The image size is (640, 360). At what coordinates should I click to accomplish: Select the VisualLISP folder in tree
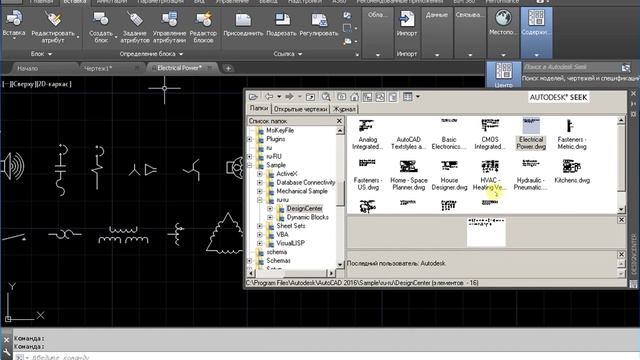(x=290, y=243)
